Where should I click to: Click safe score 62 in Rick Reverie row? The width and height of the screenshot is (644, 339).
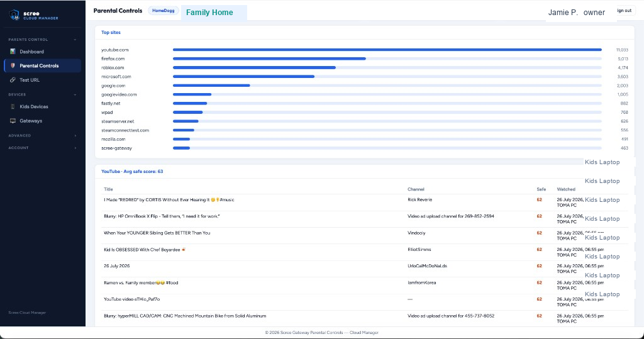[x=539, y=200]
